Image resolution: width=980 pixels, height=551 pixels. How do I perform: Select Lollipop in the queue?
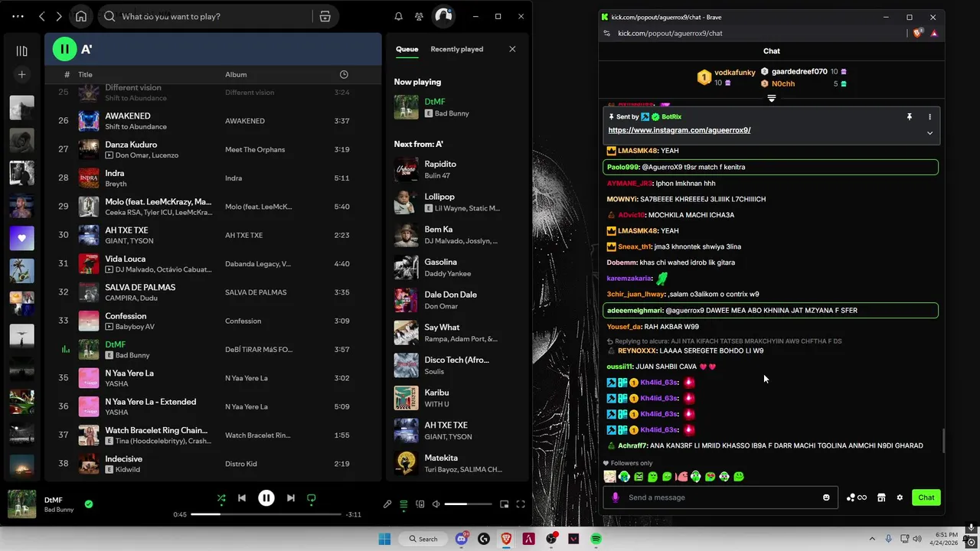(x=456, y=202)
